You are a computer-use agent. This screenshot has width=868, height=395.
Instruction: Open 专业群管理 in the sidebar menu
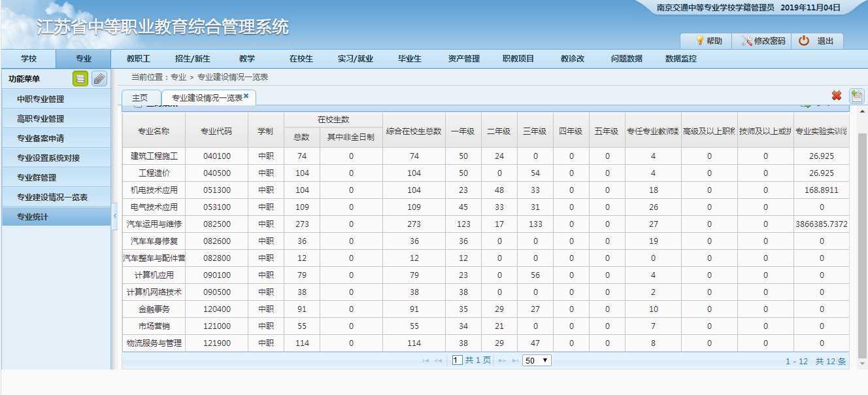click(37, 177)
